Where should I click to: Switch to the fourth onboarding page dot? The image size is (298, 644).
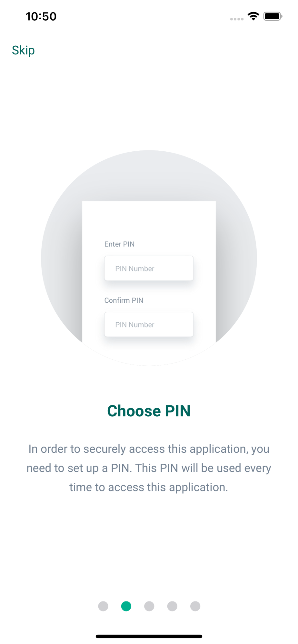(172, 606)
